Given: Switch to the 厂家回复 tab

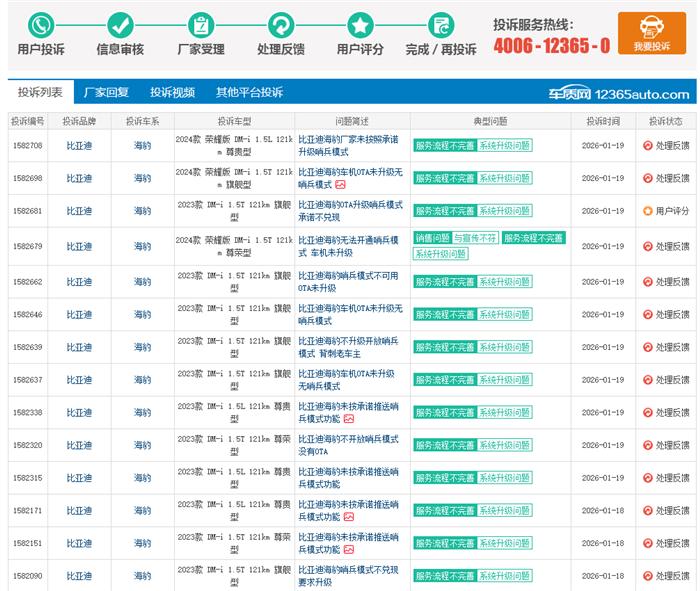Looking at the screenshot, I should point(106,92).
